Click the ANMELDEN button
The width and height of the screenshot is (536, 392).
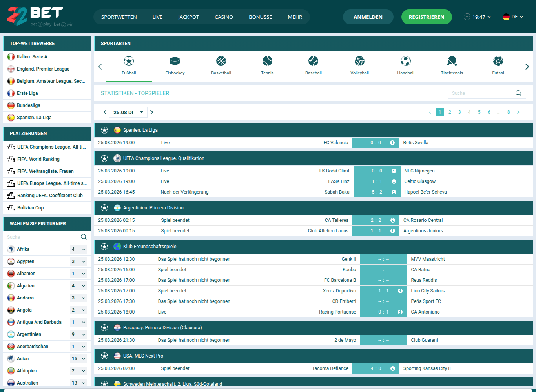click(368, 17)
